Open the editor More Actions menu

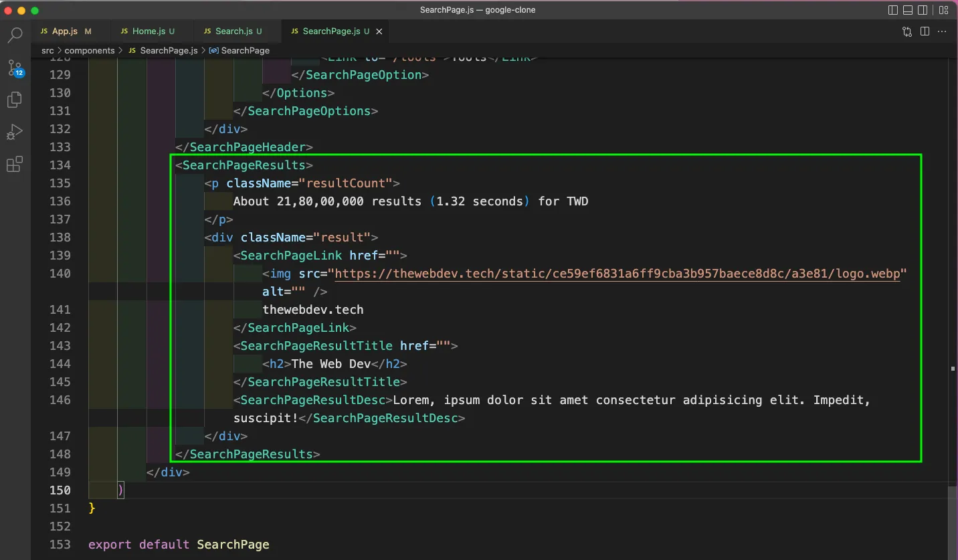[943, 31]
